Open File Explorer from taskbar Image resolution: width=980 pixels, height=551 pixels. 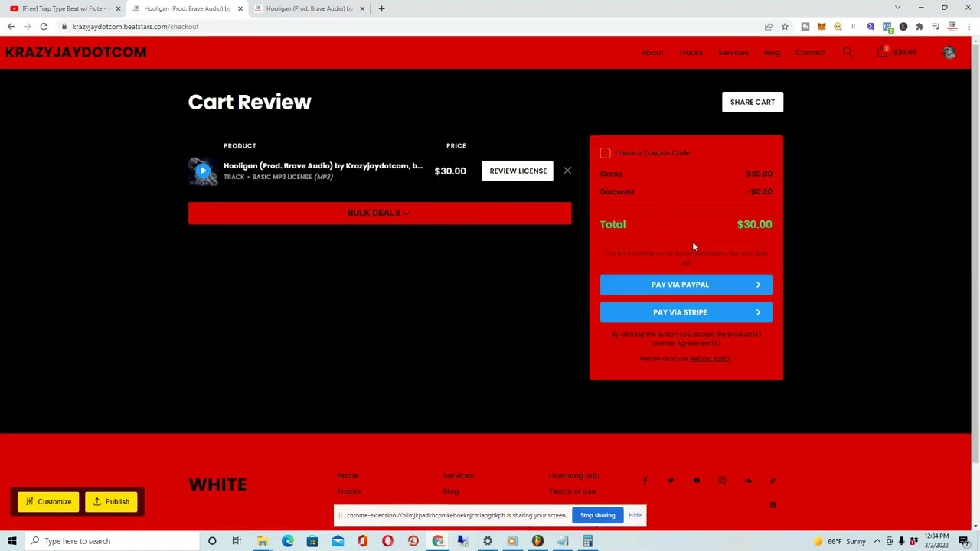(262, 541)
